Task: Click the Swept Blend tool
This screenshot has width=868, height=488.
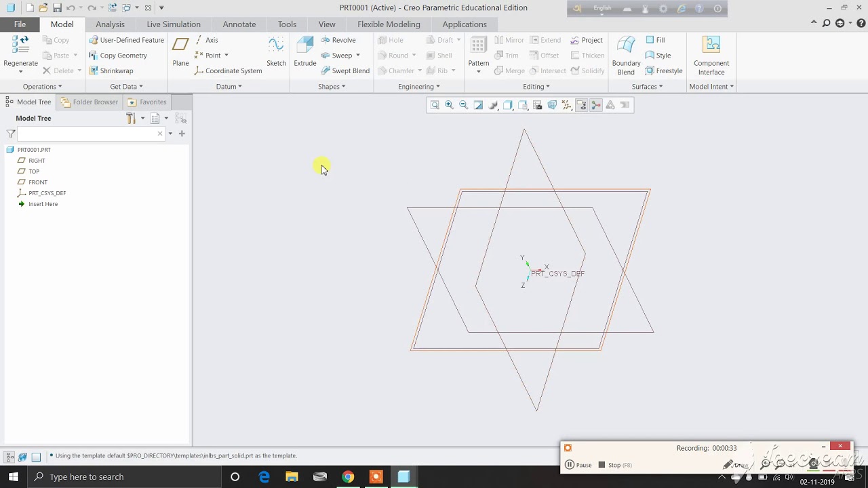Action: (344, 70)
